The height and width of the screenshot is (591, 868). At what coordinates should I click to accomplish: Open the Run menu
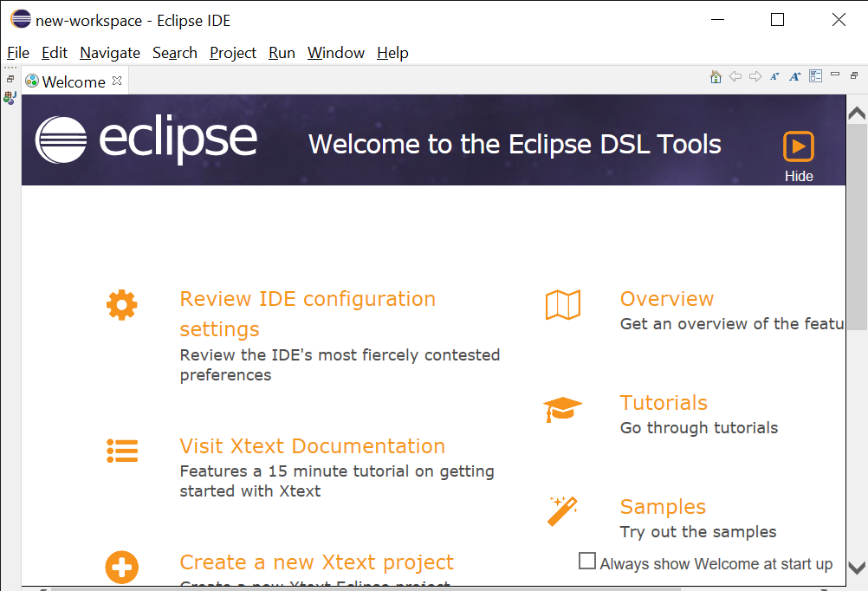(282, 53)
